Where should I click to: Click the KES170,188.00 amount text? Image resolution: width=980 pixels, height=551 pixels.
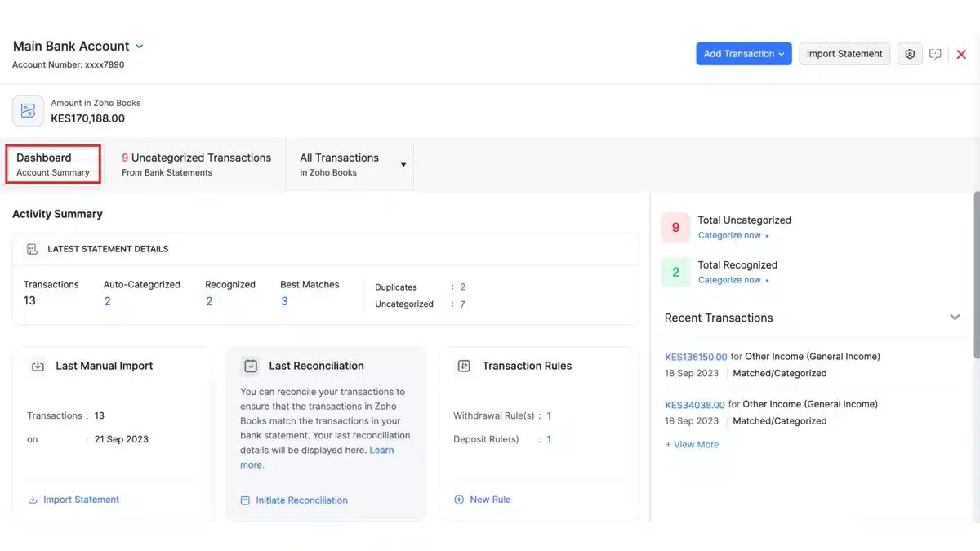point(88,118)
